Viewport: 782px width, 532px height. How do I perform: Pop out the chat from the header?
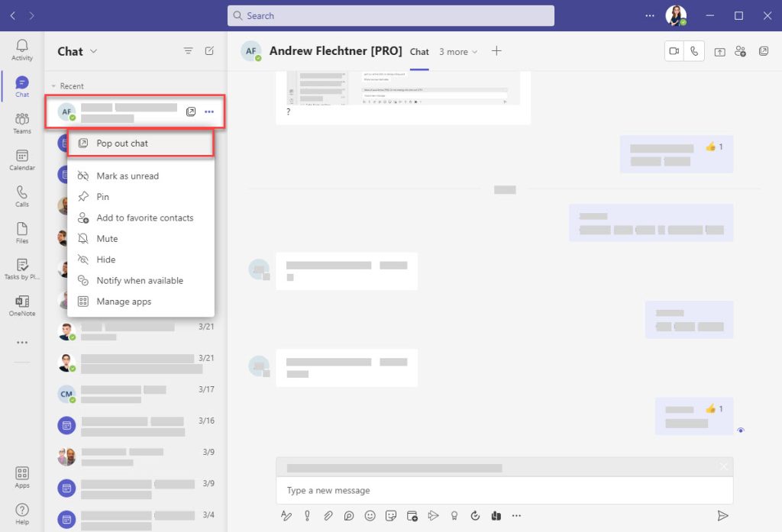click(x=764, y=51)
